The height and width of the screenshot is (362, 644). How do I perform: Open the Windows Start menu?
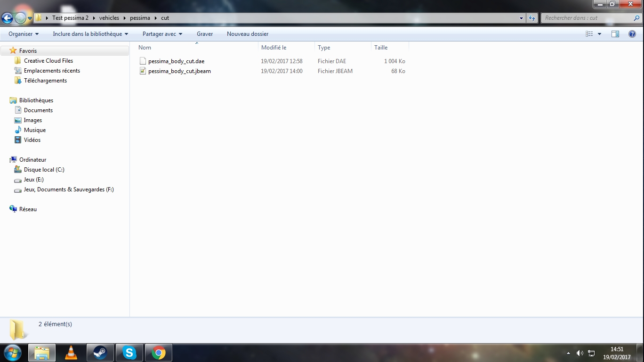pos(12,353)
